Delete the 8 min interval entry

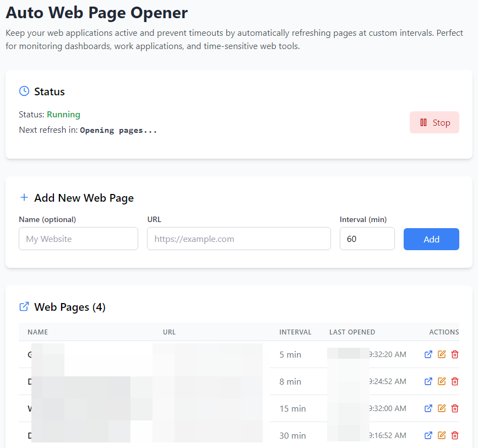tap(455, 381)
